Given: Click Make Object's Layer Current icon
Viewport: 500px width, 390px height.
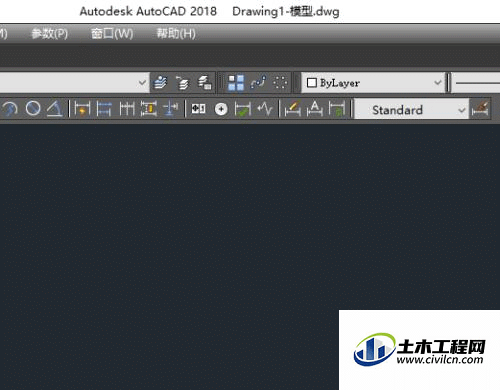Looking at the screenshot, I should click(x=160, y=82).
